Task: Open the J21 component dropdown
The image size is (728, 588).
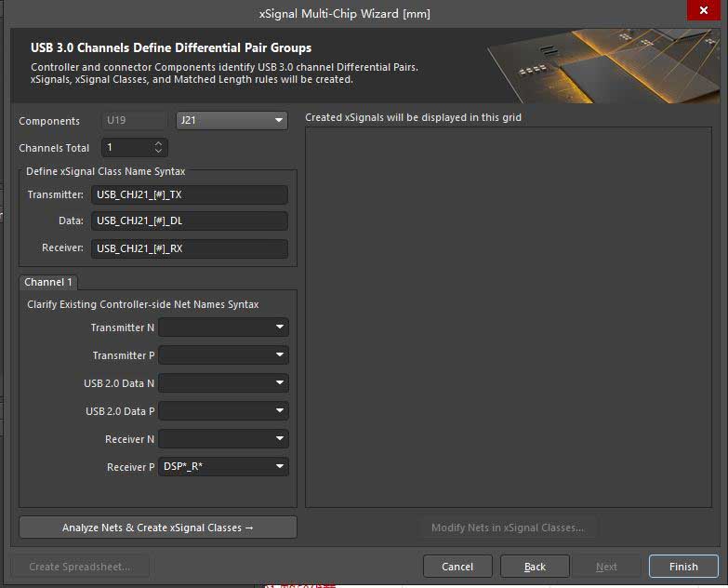Action: tap(232, 121)
